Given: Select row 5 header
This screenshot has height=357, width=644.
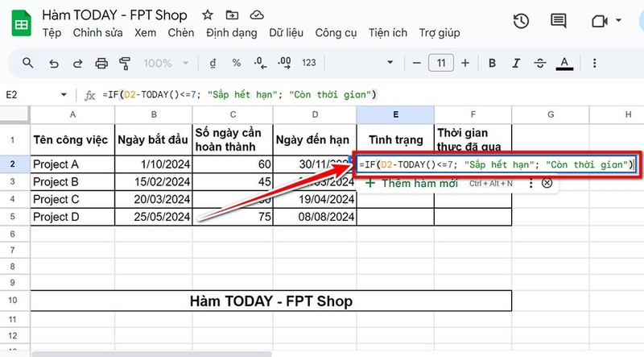Looking at the screenshot, I should 12,217.
